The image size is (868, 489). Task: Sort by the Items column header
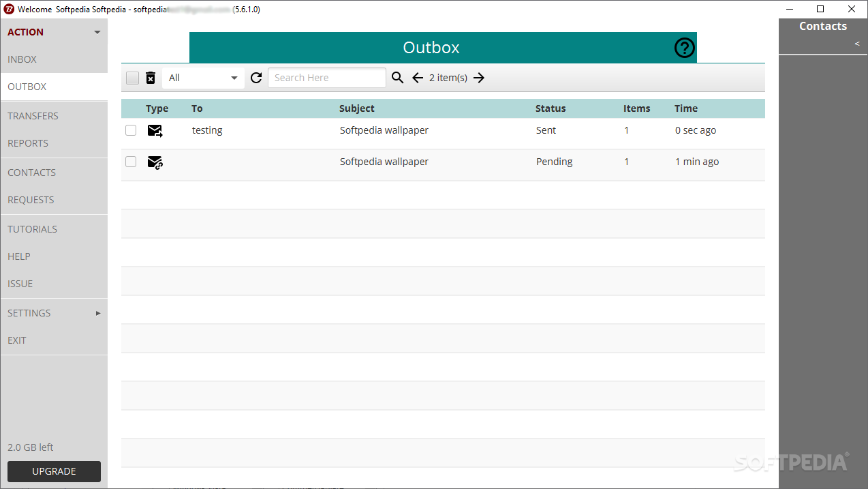pos(637,108)
